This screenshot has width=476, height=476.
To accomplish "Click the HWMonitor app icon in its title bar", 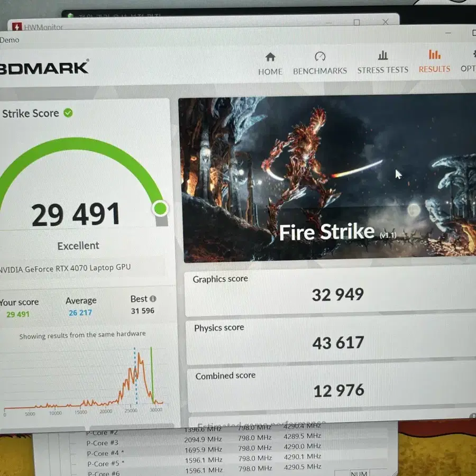I will coord(17,27).
